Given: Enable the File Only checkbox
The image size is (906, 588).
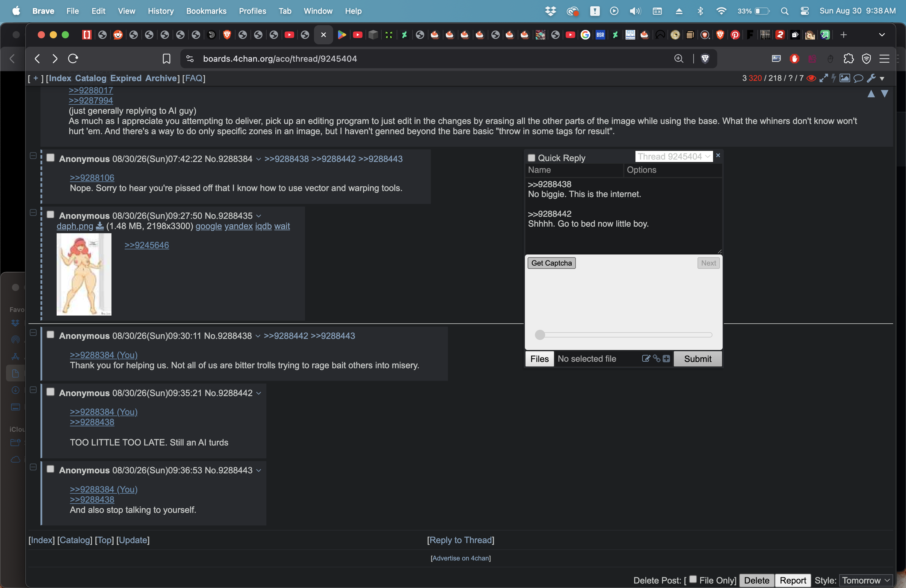Looking at the screenshot, I should point(693,579).
